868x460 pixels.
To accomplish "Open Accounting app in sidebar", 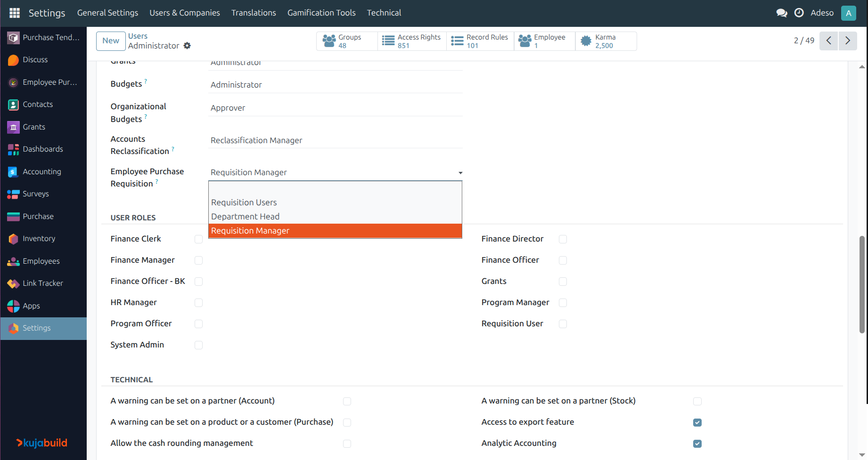I will (43, 171).
